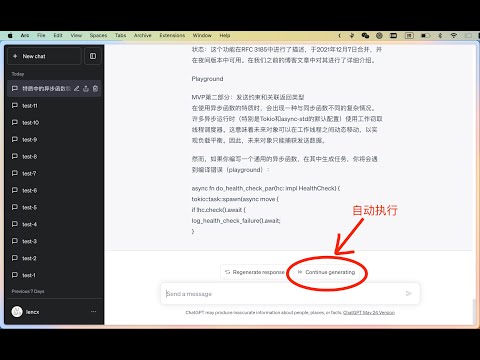Open the Apple menu
Viewport: 480px width, 360px height.
click(x=10, y=35)
